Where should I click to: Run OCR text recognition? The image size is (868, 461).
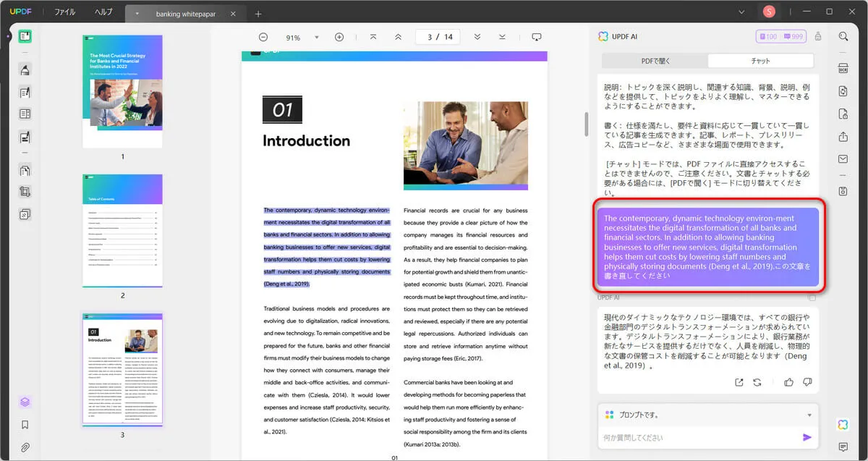843,69
